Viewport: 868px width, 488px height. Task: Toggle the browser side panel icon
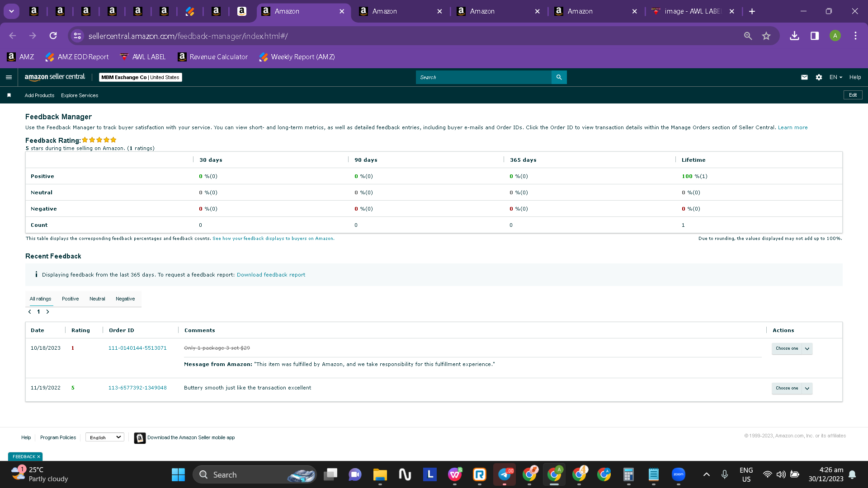point(815,36)
